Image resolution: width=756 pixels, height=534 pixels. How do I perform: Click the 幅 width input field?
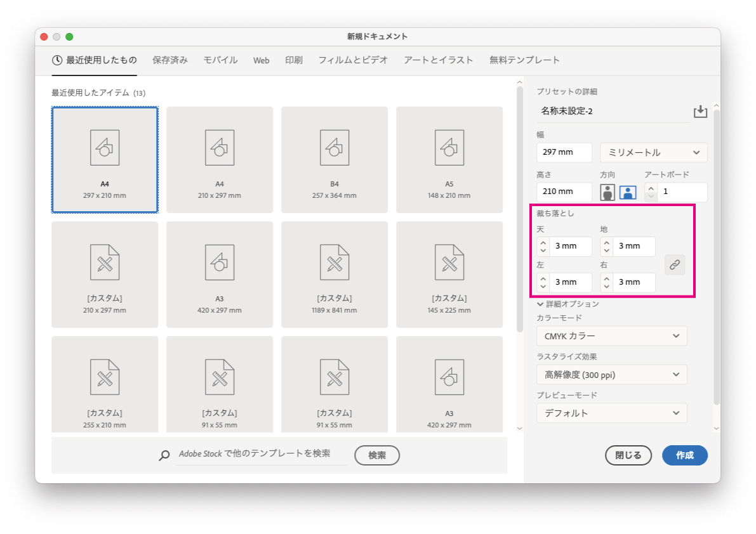tap(564, 153)
